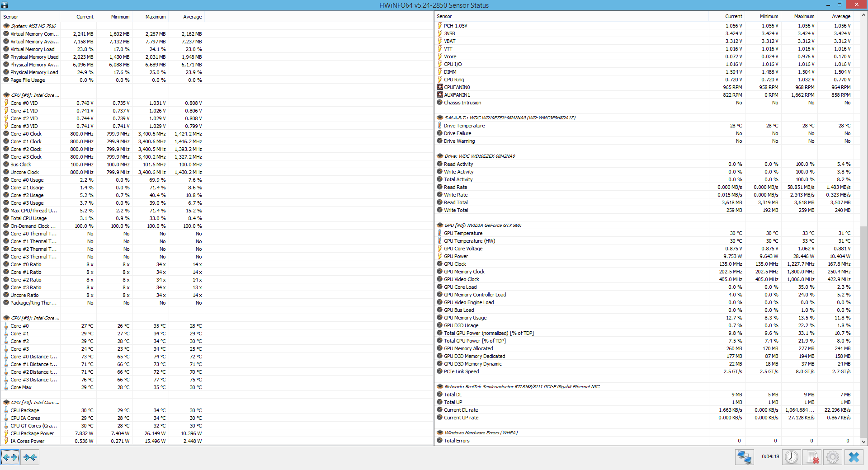Image resolution: width=868 pixels, height=470 pixels.
Task: Click the icon beside GPU Clock row
Action: click(440, 264)
